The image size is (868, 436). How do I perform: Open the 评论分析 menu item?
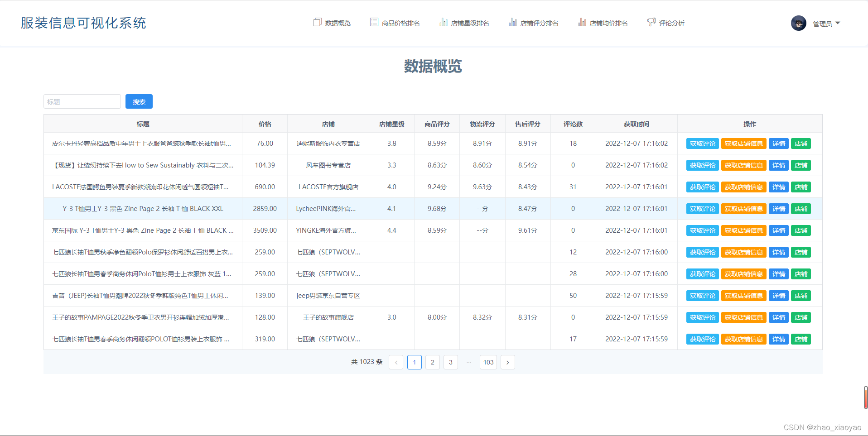tap(665, 23)
